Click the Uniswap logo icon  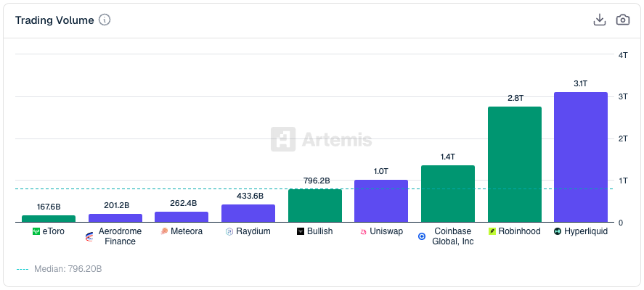click(x=363, y=232)
